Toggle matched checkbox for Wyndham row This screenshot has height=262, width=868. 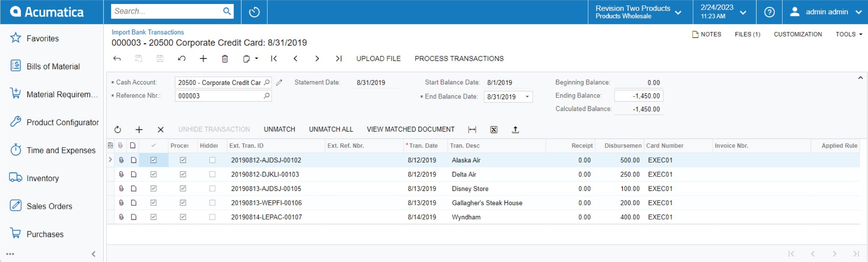153,217
